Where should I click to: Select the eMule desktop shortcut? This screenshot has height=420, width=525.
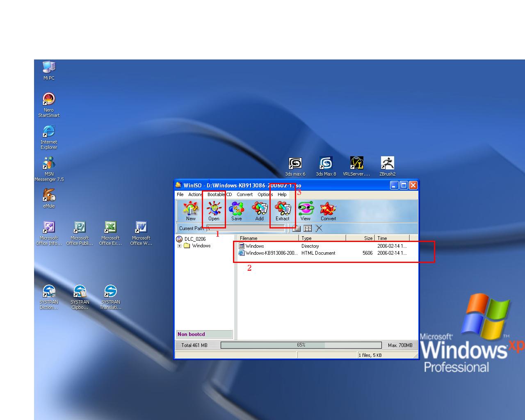(49, 199)
